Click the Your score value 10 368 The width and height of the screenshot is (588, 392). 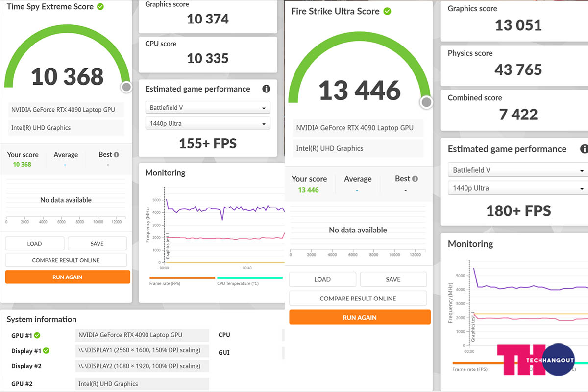point(22,165)
